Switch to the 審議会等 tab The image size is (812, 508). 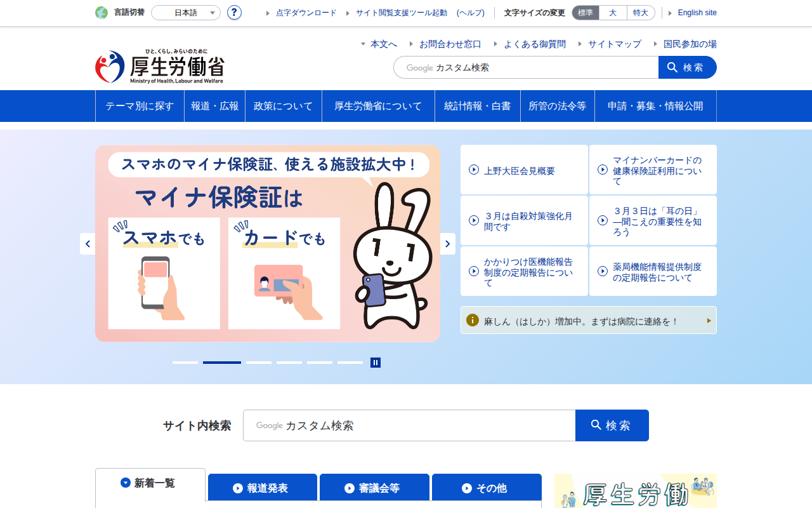click(x=374, y=488)
